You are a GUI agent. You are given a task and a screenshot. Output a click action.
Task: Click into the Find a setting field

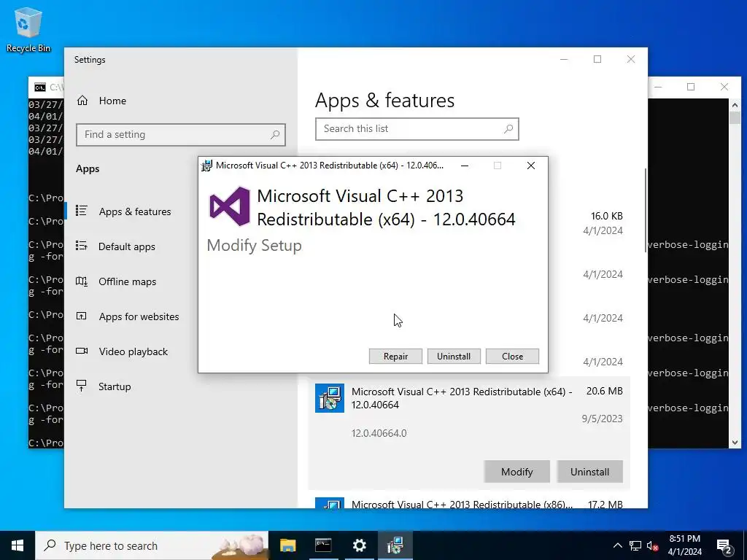pos(181,135)
